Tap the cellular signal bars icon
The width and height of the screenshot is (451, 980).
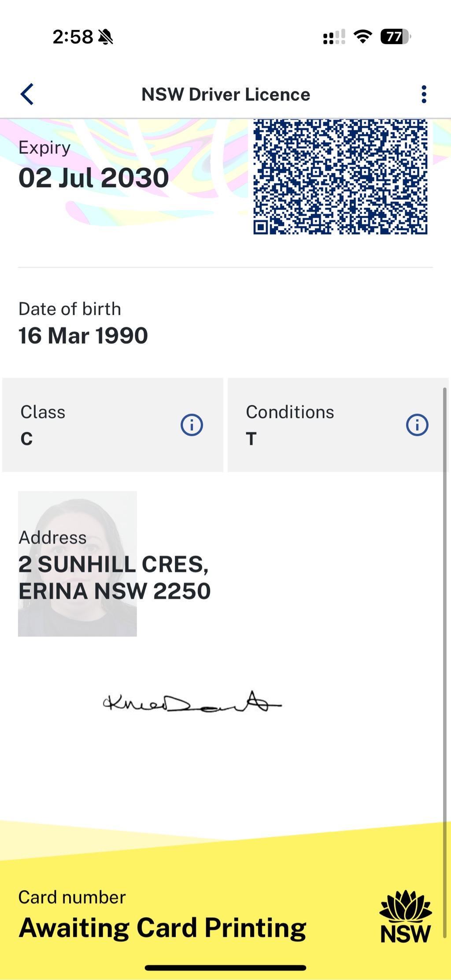coord(334,37)
